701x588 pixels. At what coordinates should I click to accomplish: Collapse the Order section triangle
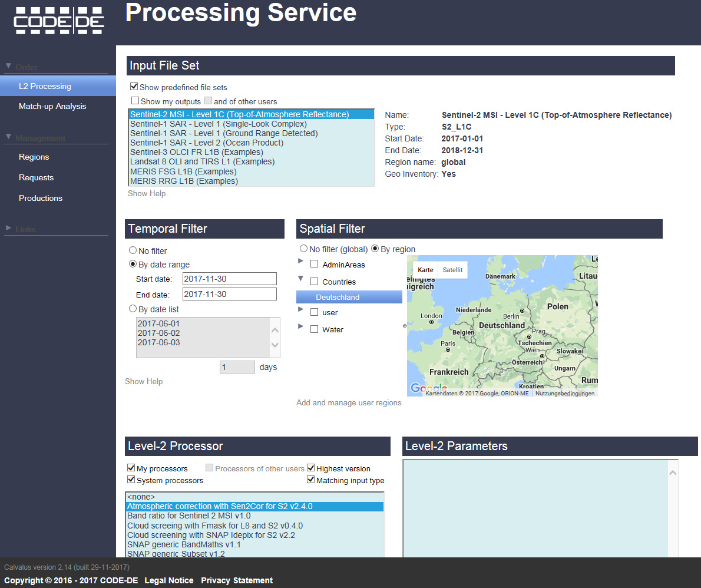point(8,67)
